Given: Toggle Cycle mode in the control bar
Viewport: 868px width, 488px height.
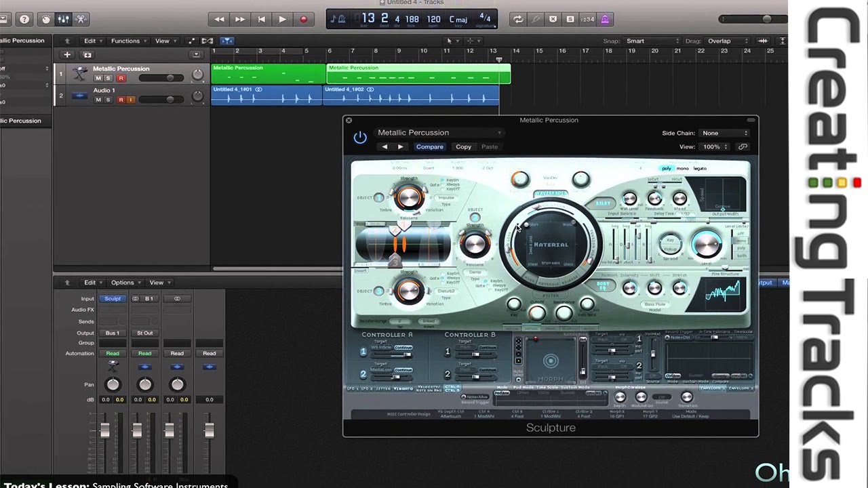Looking at the screenshot, I should pos(519,20).
